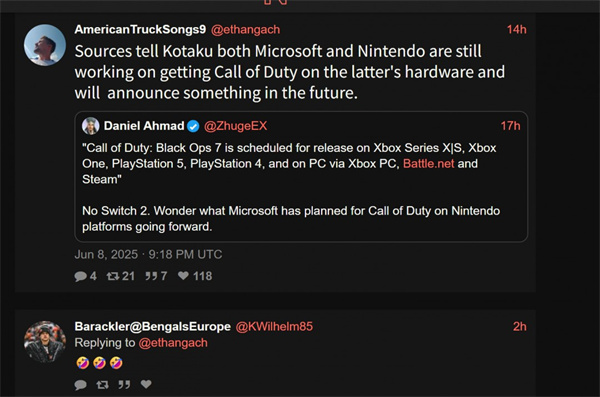The height and width of the screenshot is (397, 600).
Task: Click the retweet icon showing 21
Action: (113, 276)
